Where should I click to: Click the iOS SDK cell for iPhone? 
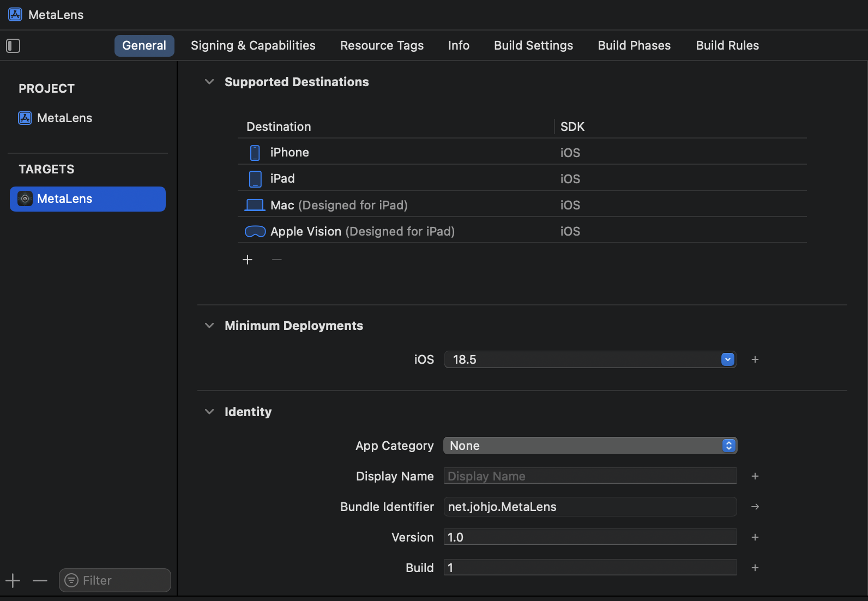point(570,153)
